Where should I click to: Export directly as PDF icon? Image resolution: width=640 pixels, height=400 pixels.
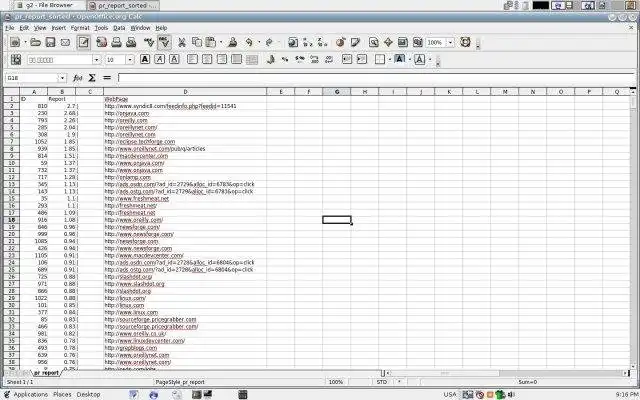pos(102,42)
